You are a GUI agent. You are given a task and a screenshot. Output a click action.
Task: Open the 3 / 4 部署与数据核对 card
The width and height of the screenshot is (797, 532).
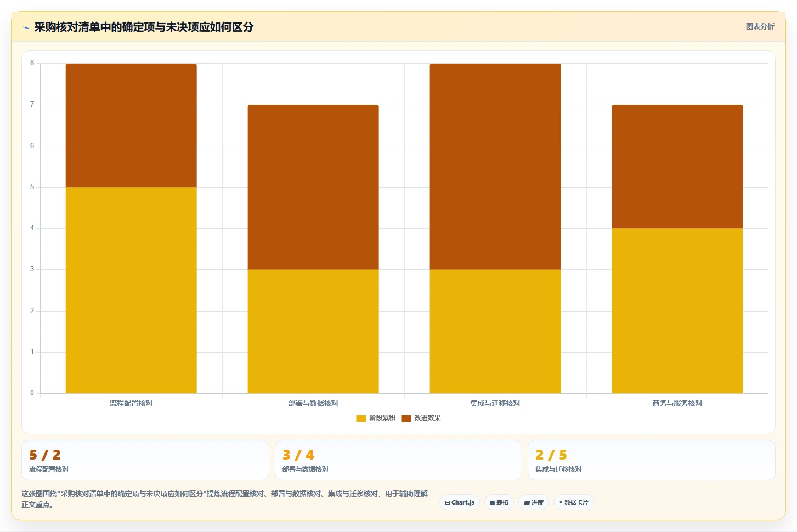point(398,460)
